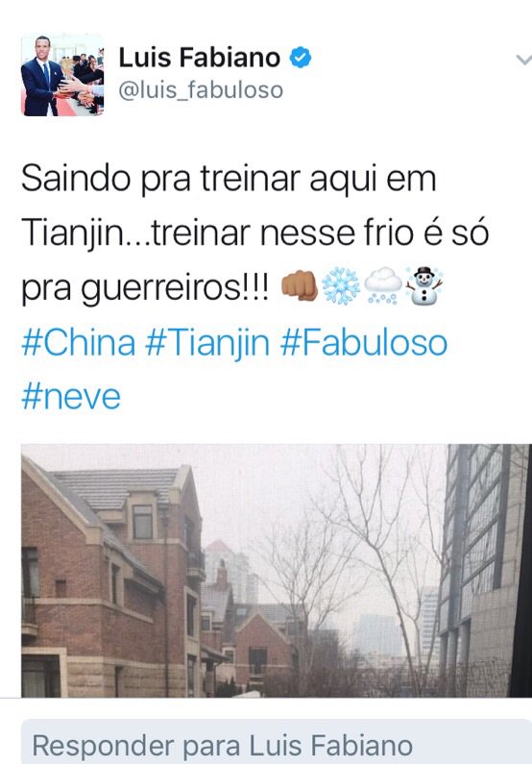
Task: Click the words pra guerreiros!!! in the tweet
Action: (145, 288)
